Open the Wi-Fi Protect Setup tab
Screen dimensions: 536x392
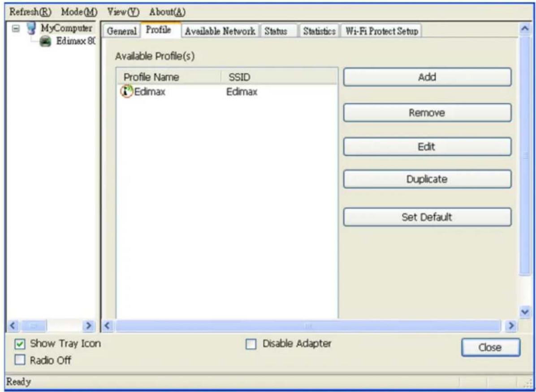[381, 31]
